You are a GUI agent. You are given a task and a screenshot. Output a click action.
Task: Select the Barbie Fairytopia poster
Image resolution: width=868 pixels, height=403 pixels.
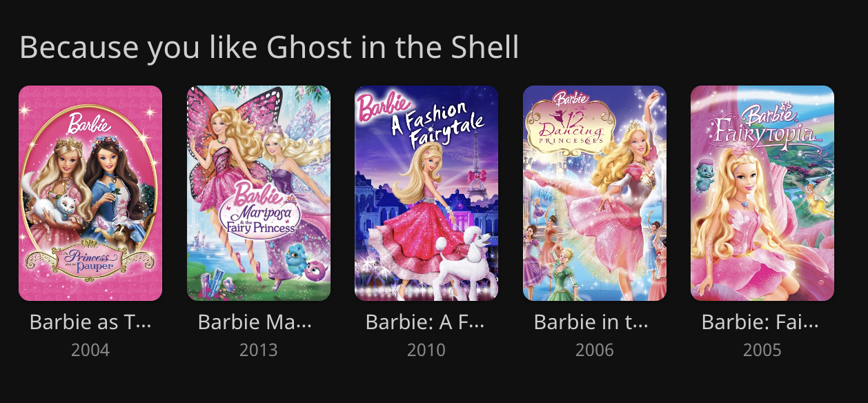762,193
